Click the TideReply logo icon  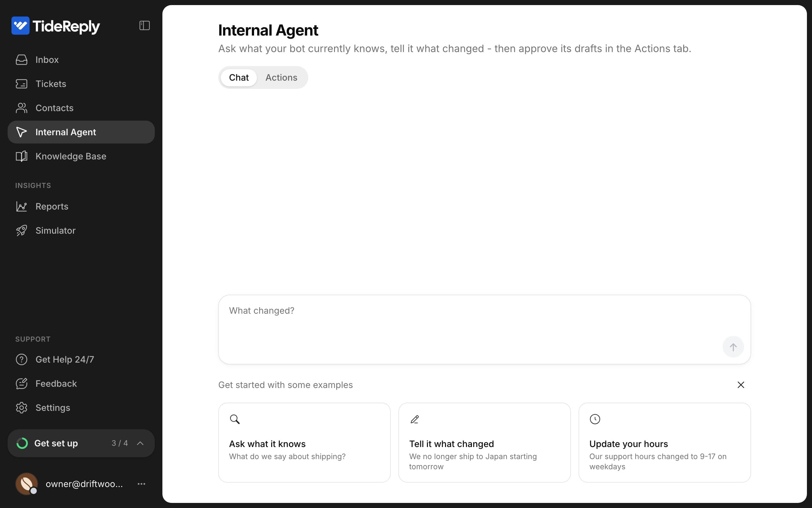21,25
